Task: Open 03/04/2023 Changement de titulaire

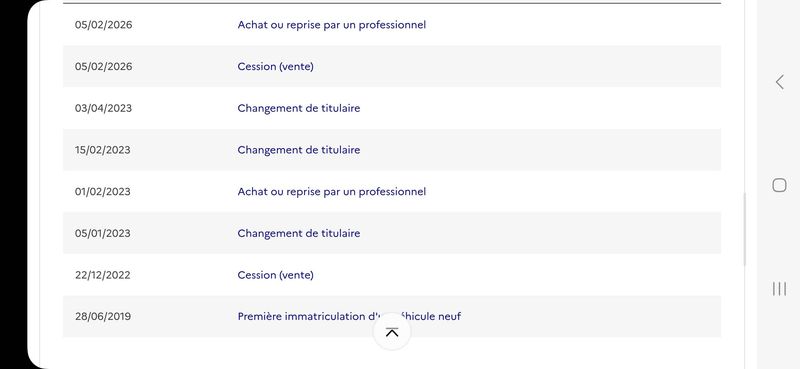Action: coord(392,108)
